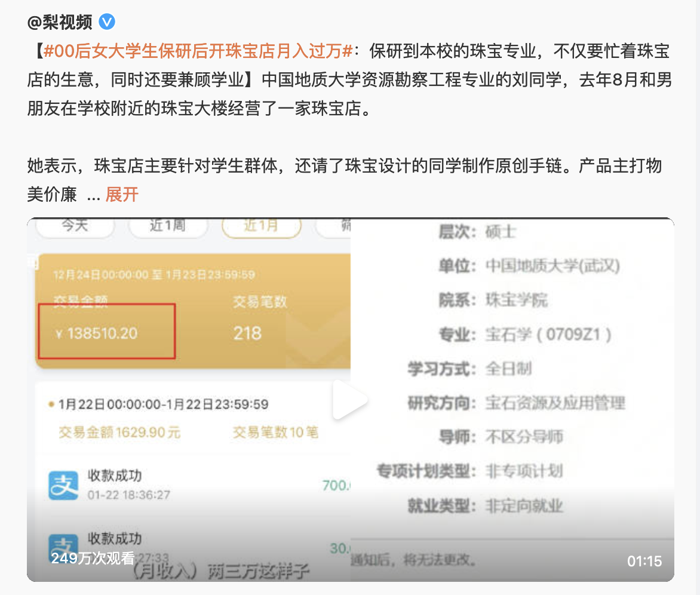Select the 近1月 filter tab in video
The image size is (700, 595).
(x=261, y=226)
